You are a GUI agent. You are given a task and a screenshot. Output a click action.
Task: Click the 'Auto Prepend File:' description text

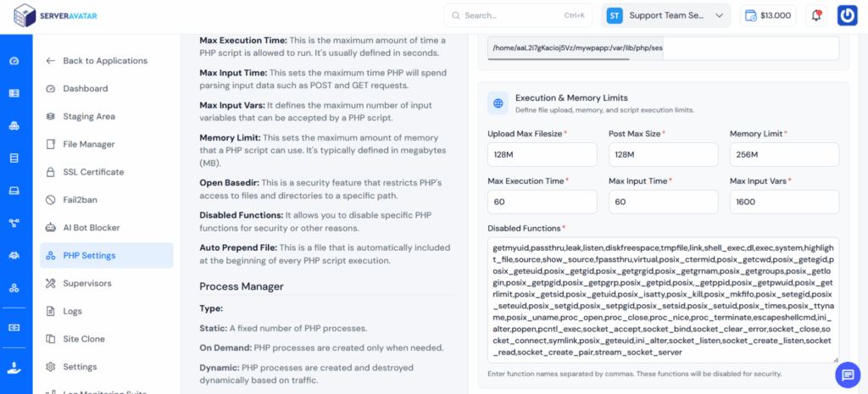[325, 254]
